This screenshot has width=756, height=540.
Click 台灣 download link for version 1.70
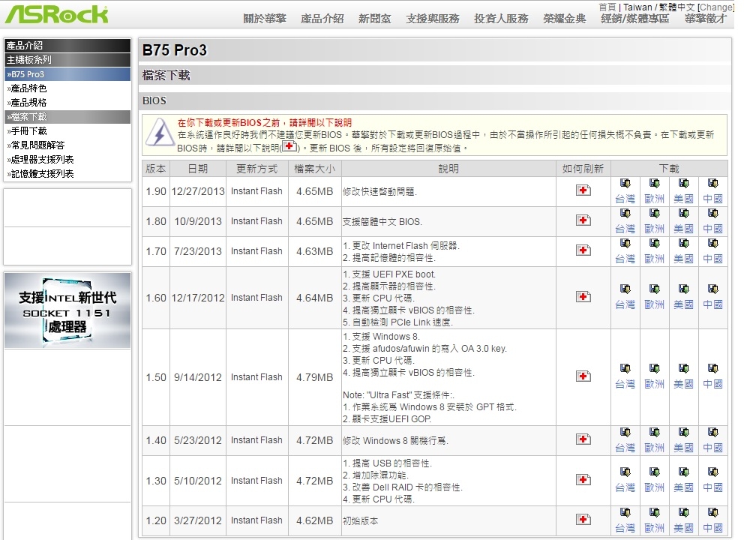(x=625, y=259)
